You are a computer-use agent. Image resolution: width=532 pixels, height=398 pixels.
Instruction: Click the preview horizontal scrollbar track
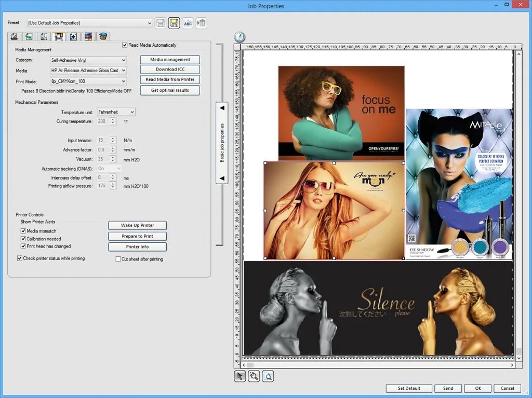click(x=377, y=365)
